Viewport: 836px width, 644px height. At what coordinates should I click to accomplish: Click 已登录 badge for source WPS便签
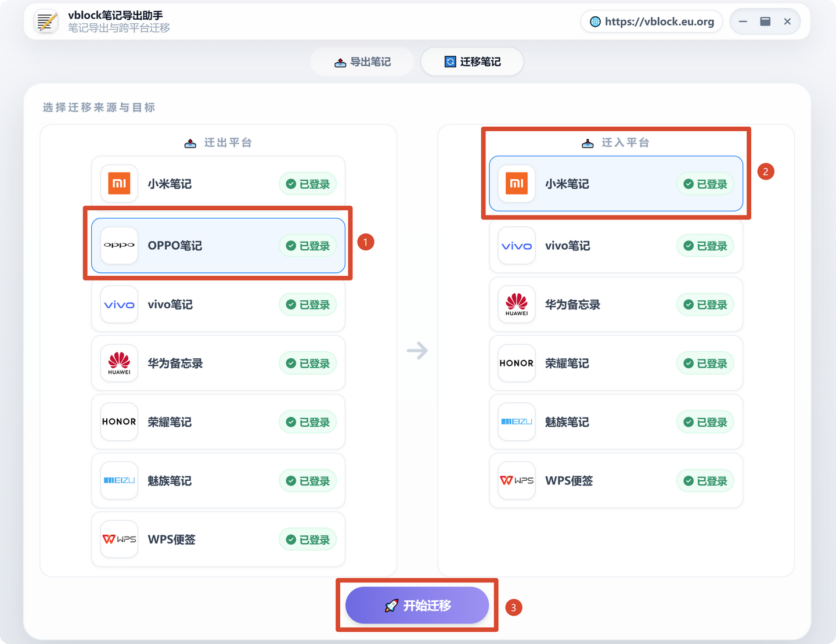click(x=308, y=539)
